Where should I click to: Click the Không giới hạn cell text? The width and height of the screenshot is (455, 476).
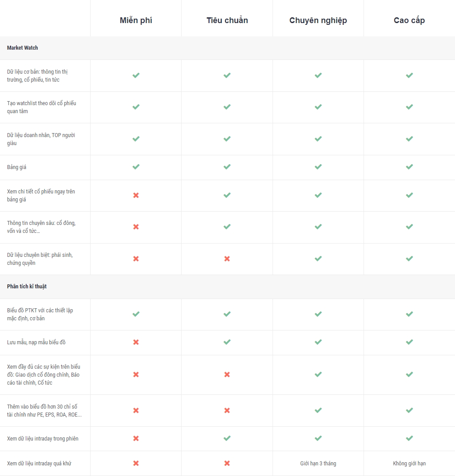(x=409, y=463)
